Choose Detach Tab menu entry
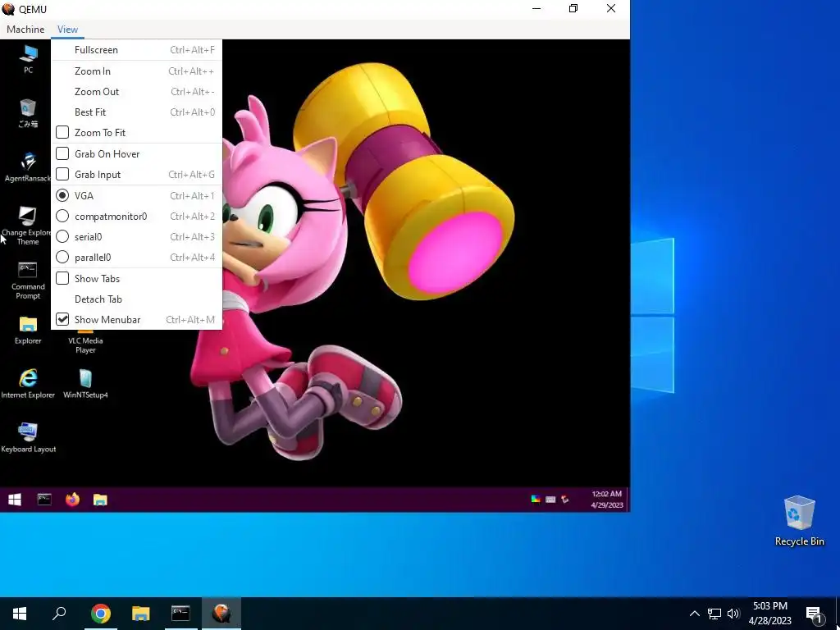 (137, 299)
